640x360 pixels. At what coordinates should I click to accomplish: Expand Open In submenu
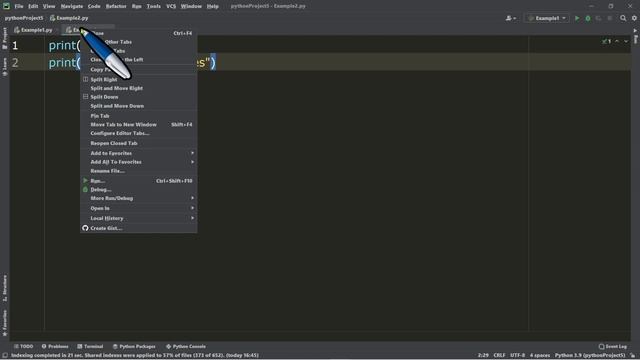139,208
